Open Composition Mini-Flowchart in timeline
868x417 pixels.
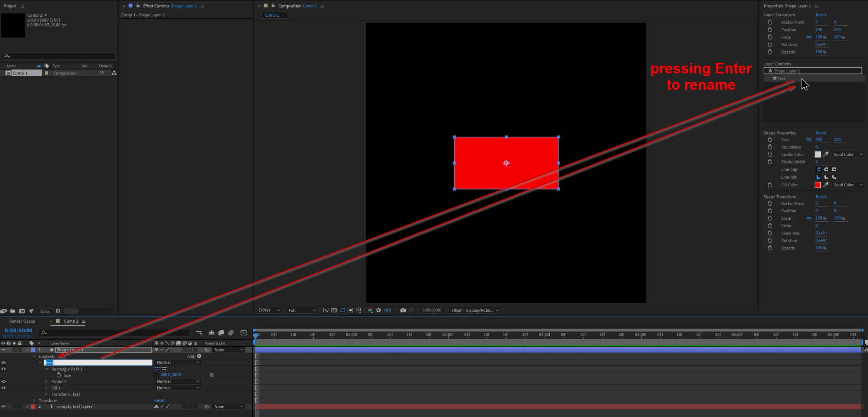click(199, 333)
